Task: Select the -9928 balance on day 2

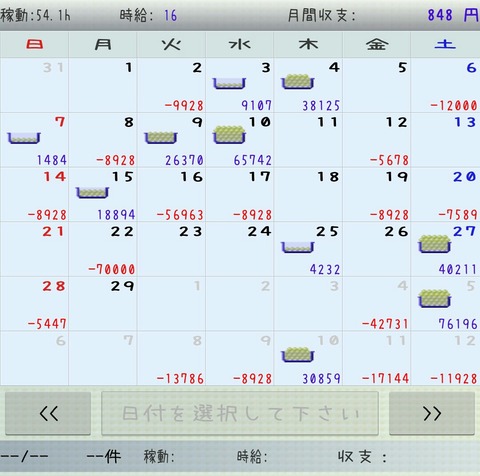Action: click(184, 106)
